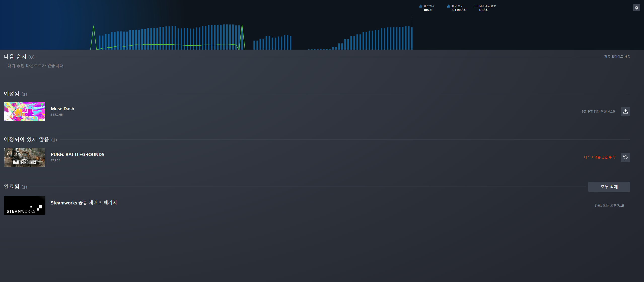The width and height of the screenshot is (644, 282).
Task: Click Steamworks 공통 재배포 패키지 title
Action: coord(84,203)
